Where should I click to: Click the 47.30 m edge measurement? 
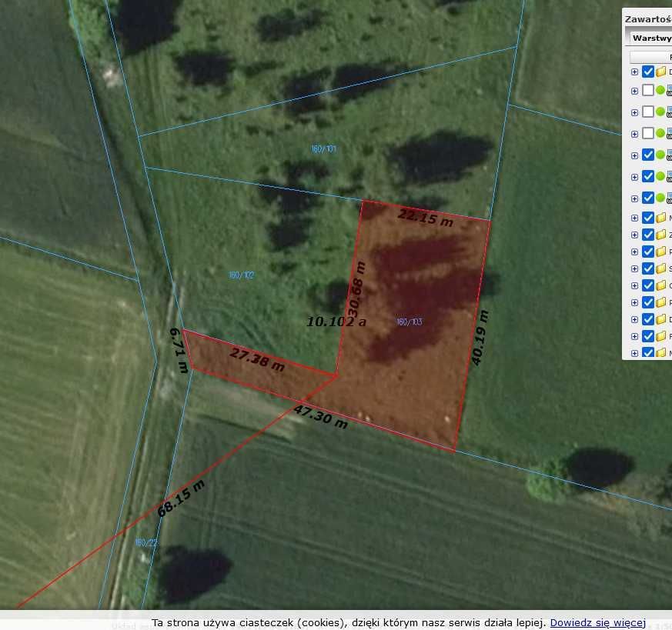tap(320, 417)
